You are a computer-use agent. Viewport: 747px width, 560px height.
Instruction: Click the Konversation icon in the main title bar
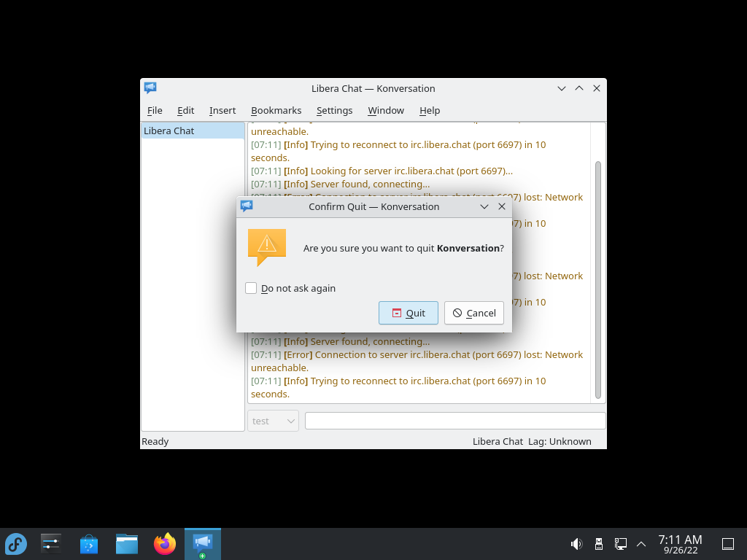[x=150, y=88]
